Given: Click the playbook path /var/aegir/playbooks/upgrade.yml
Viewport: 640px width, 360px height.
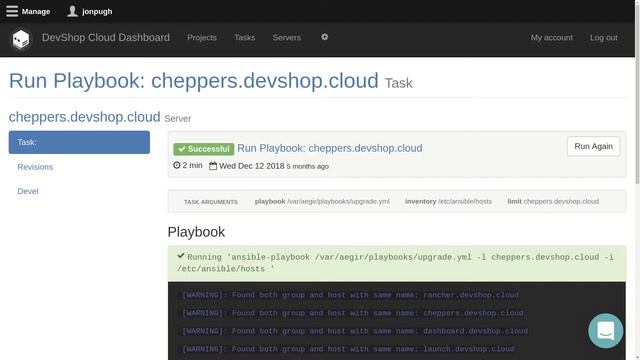Looking at the screenshot, I should pos(338,201).
